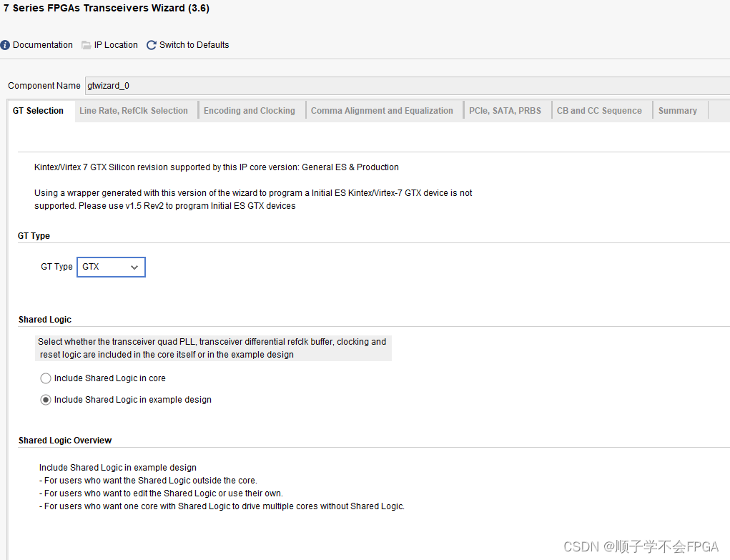Click the Component Name label
The image size is (730, 560).
coord(44,86)
